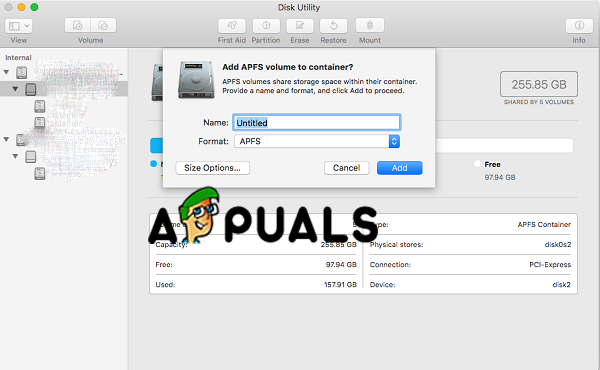
Task: Click the Name field containing Untitled
Action: (316, 122)
